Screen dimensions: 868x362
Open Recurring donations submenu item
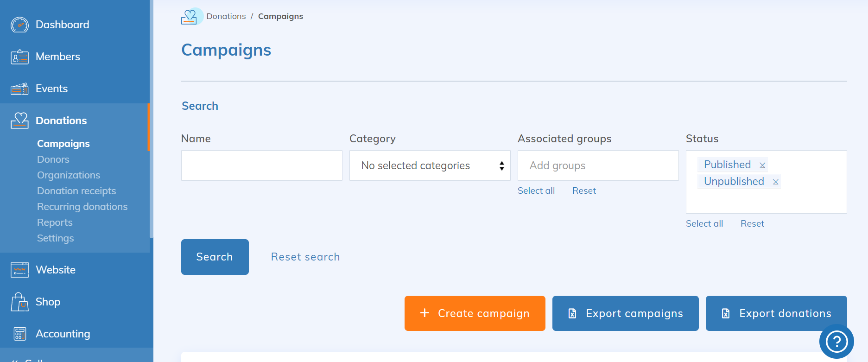(x=82, y=207)
